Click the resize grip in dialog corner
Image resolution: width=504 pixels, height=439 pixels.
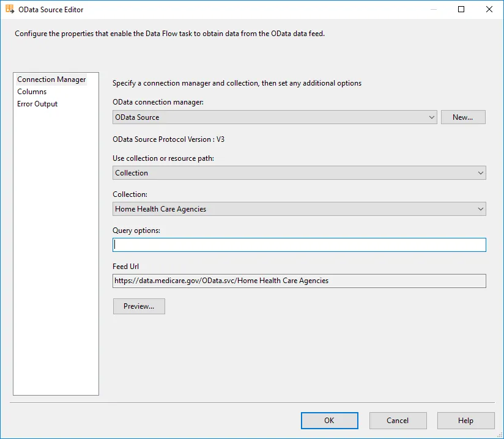pyautogui.click(x=499, y=435)
